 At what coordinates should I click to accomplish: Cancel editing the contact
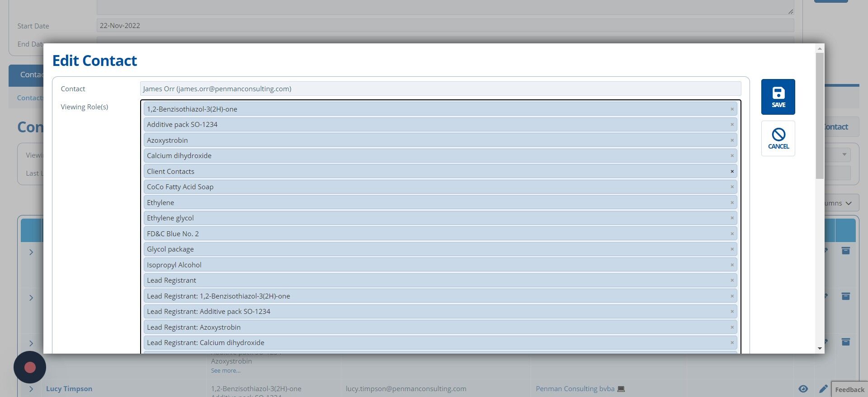[x=778, y=138]
